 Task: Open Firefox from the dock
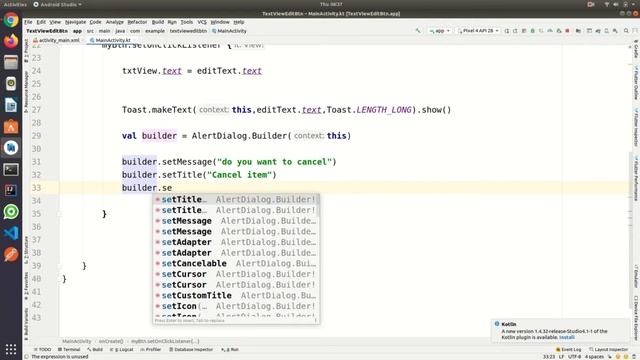pos(11,41)
